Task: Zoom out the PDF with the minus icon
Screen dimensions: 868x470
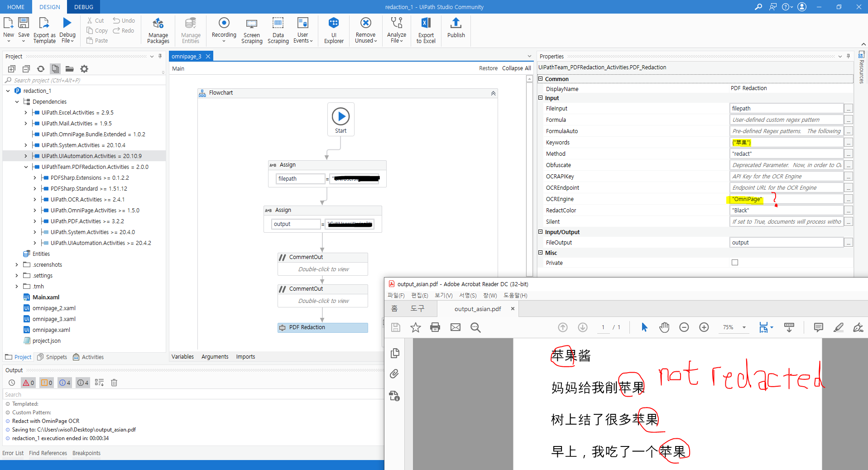Action: [684, 327]
